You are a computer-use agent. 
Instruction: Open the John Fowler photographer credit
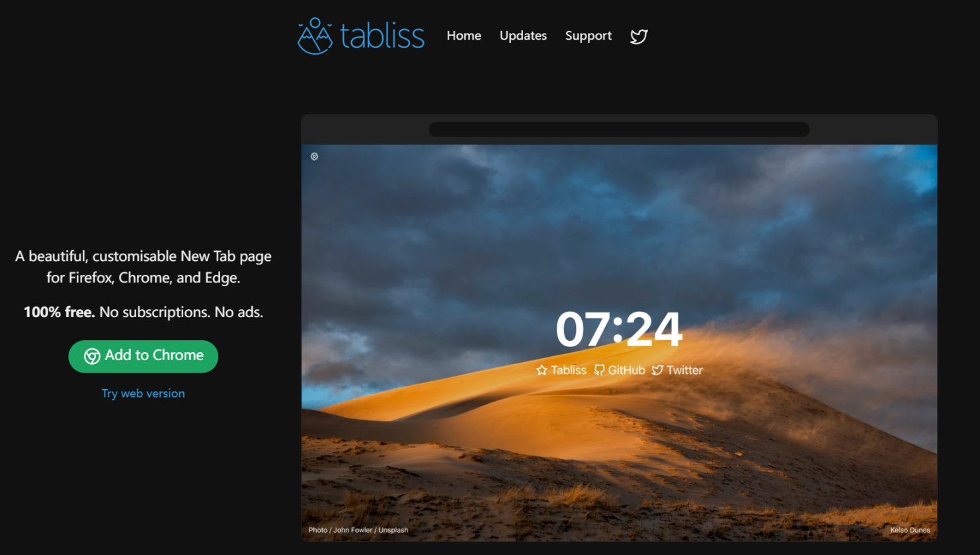click(352, 530)
